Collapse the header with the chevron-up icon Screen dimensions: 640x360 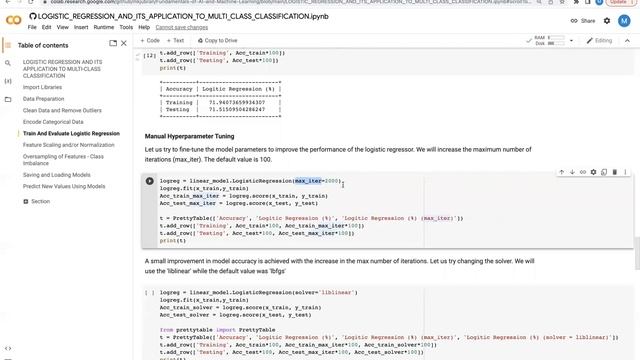point(627,40)
